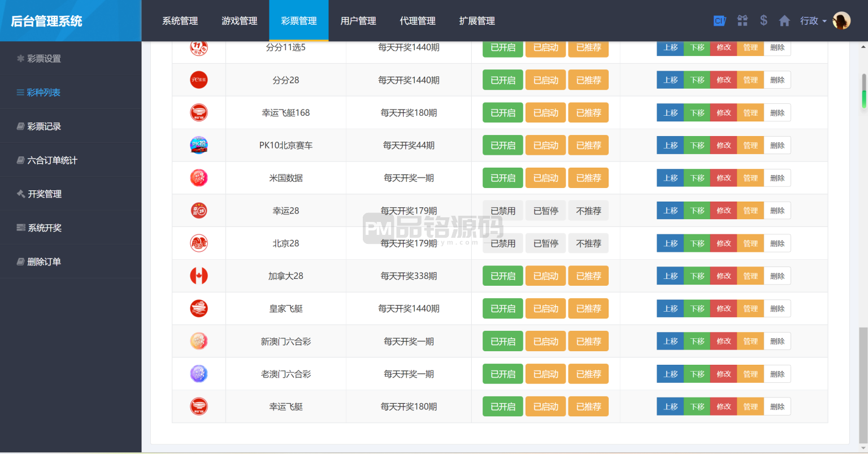Click the gavel icon beside 开奖管理
The height and width of the screenshot is (454, 868).
(x=21, y=194)
